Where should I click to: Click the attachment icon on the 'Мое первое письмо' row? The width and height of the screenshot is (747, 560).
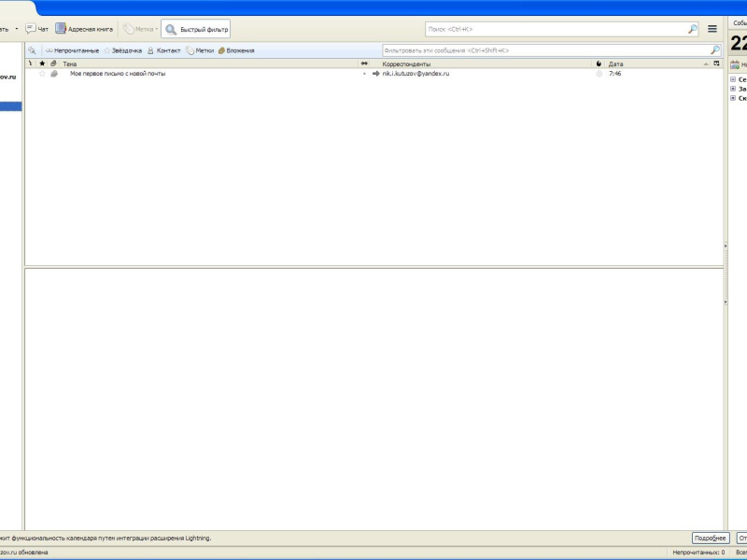[54, 74]
